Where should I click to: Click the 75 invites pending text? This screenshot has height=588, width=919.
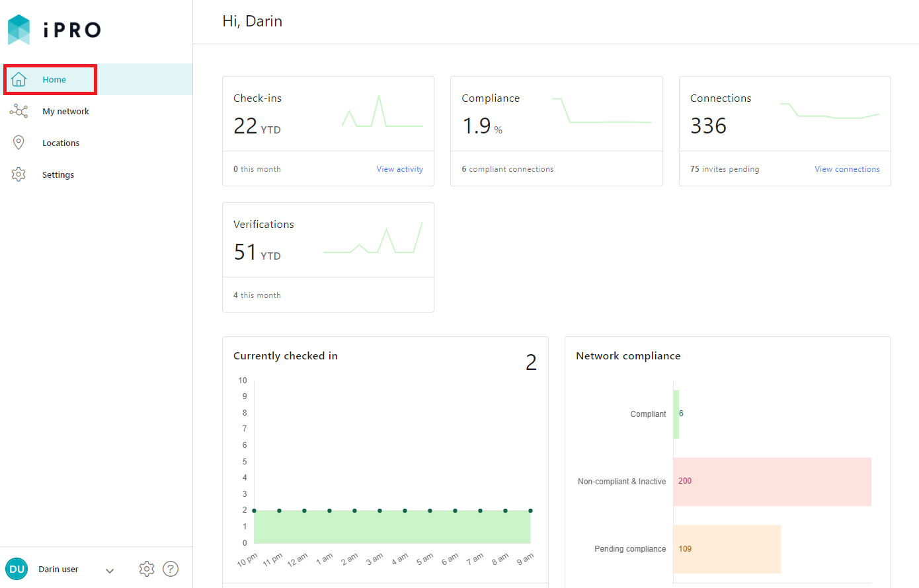coord(725,169)
